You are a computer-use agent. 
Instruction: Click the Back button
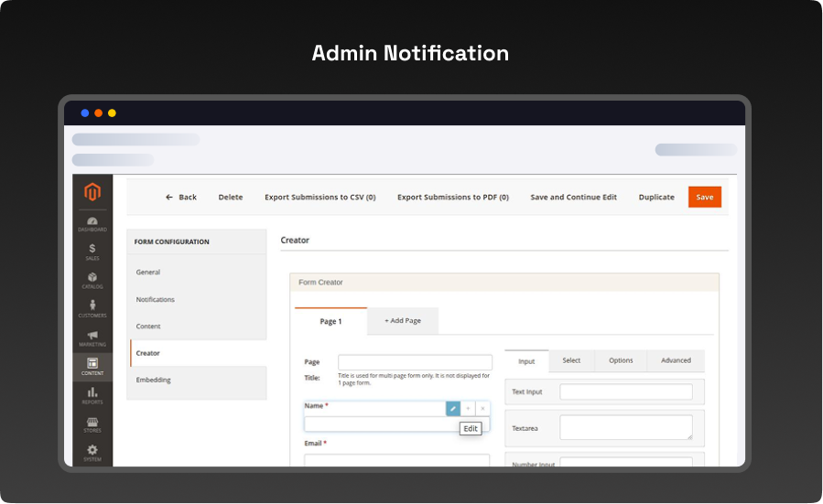[x=181, y=197]
